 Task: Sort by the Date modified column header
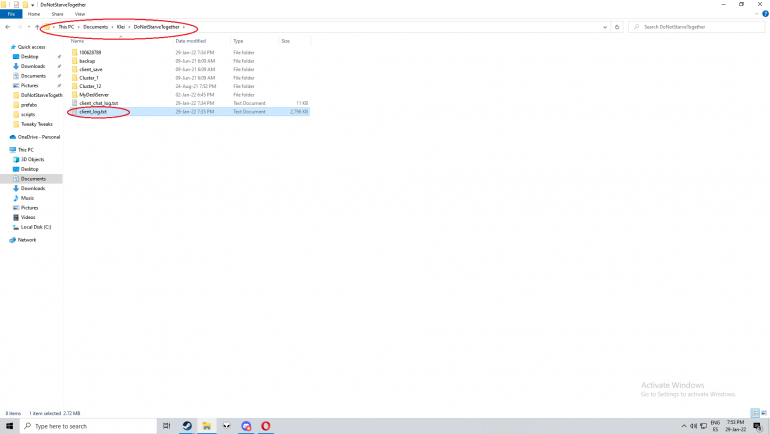click(191, 41)
